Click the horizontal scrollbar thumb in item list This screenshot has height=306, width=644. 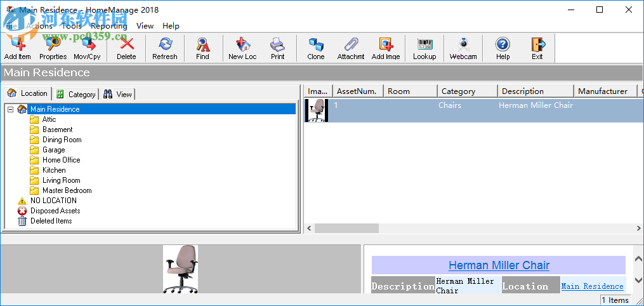pos(346,229)
